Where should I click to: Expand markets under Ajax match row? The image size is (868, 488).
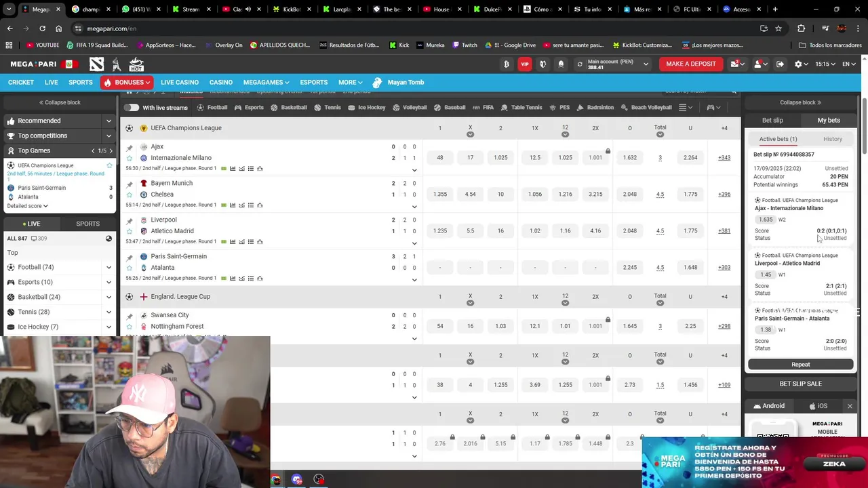coord(414,170)
